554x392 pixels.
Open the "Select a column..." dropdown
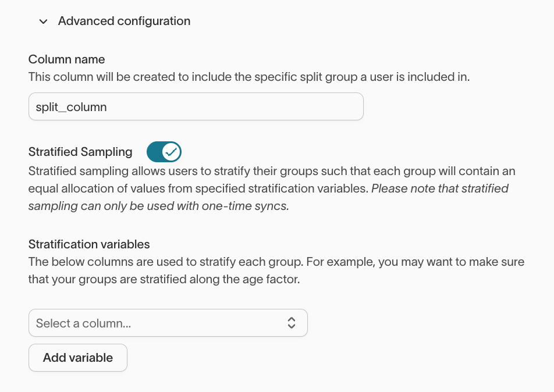click(x=168, y=323)
